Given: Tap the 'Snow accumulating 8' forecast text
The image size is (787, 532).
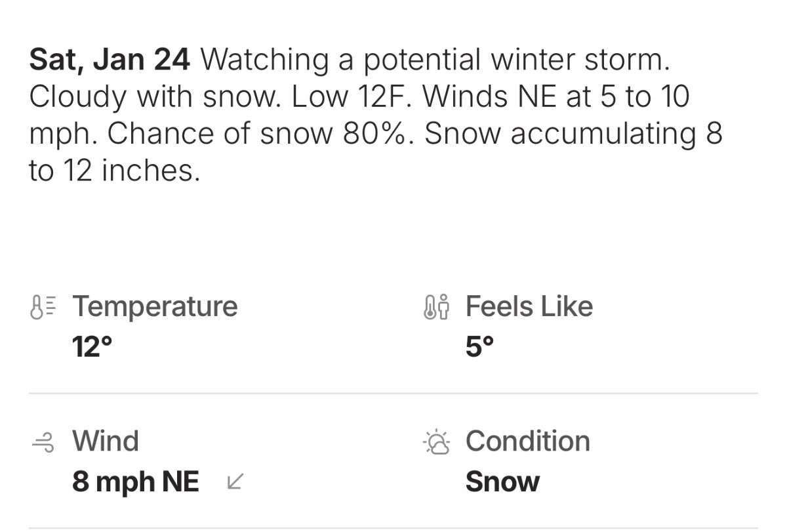Looking at the screenshot, I should tap(573, 134).
